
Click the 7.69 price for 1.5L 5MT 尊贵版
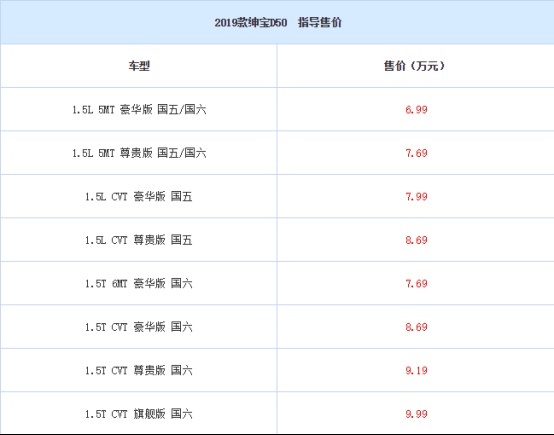click(416, 153)
